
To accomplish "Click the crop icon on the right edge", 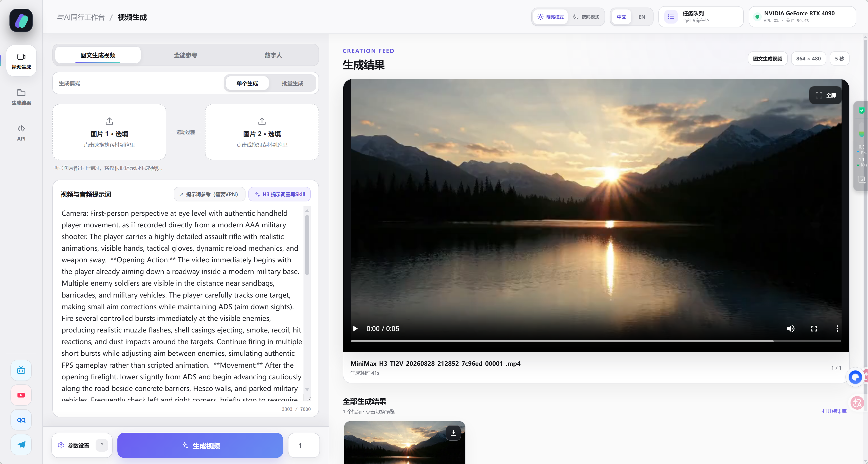I will point(861,179).
